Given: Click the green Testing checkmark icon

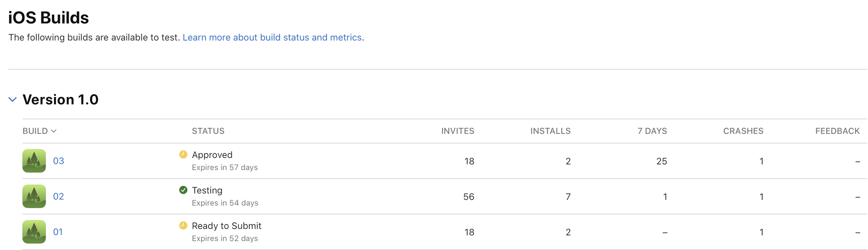Looking at the screenshot, I should tap(183, 190).
